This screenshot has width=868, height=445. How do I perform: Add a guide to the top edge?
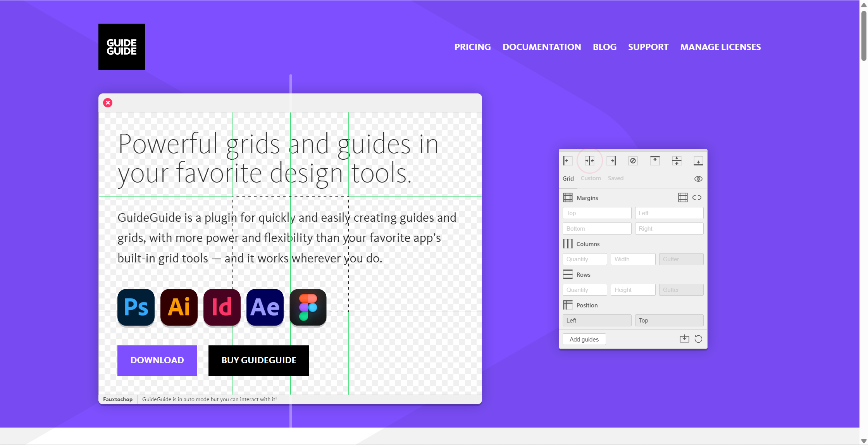pos(655,160)
